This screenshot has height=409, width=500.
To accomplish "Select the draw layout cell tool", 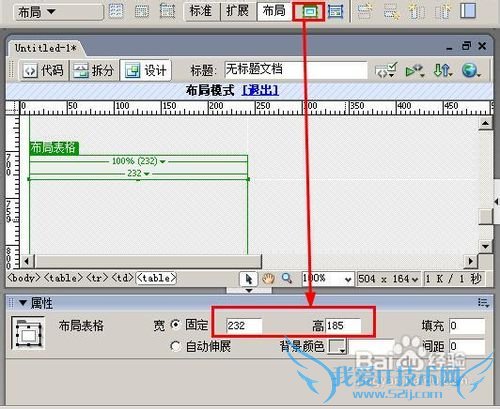I will [x=335, y=12].
